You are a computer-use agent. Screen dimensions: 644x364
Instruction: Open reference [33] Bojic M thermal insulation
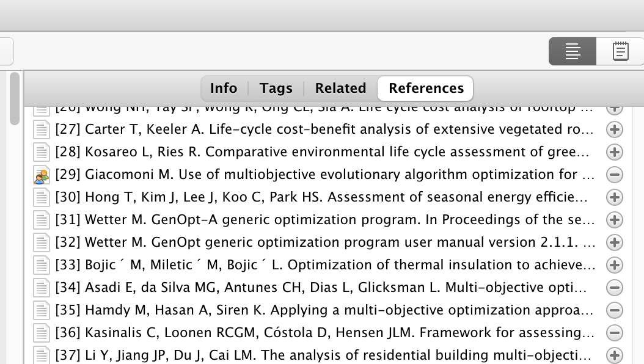point(325,265)
